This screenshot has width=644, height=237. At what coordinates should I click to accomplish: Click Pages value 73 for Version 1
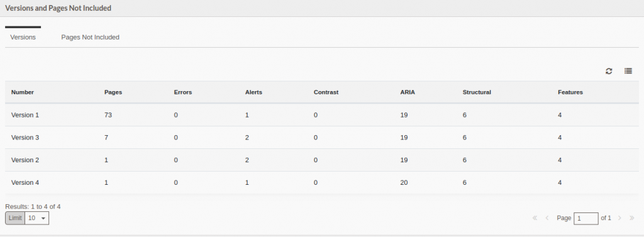[108, 115]
